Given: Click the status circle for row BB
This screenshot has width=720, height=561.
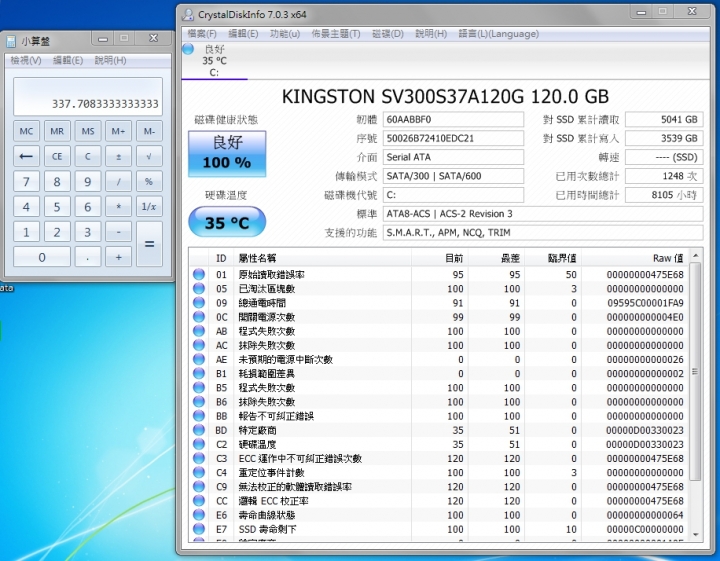Looking at the screenshot, I should click(x=199, y=416).
